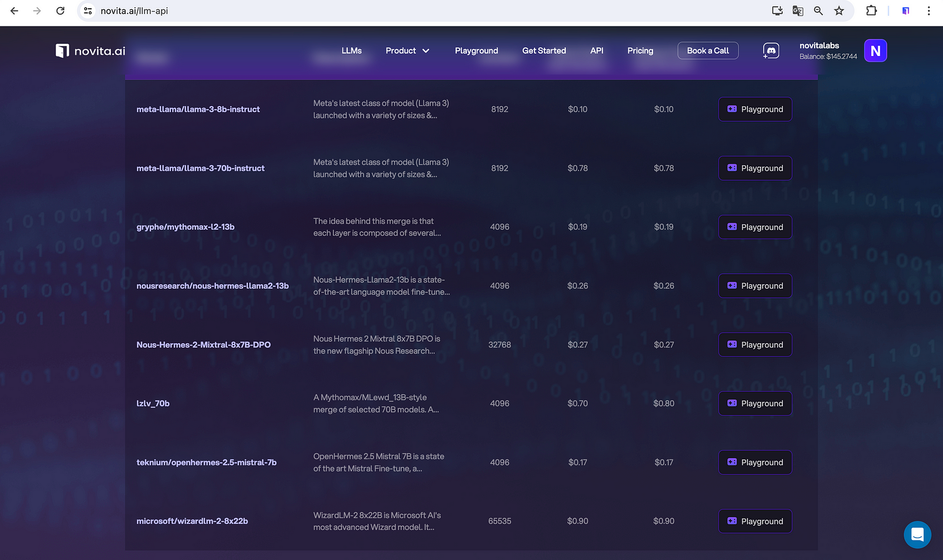Viewport: 943px width, 560px height.
Task: Open the chat support bubble
Action: tap(918, 535)
